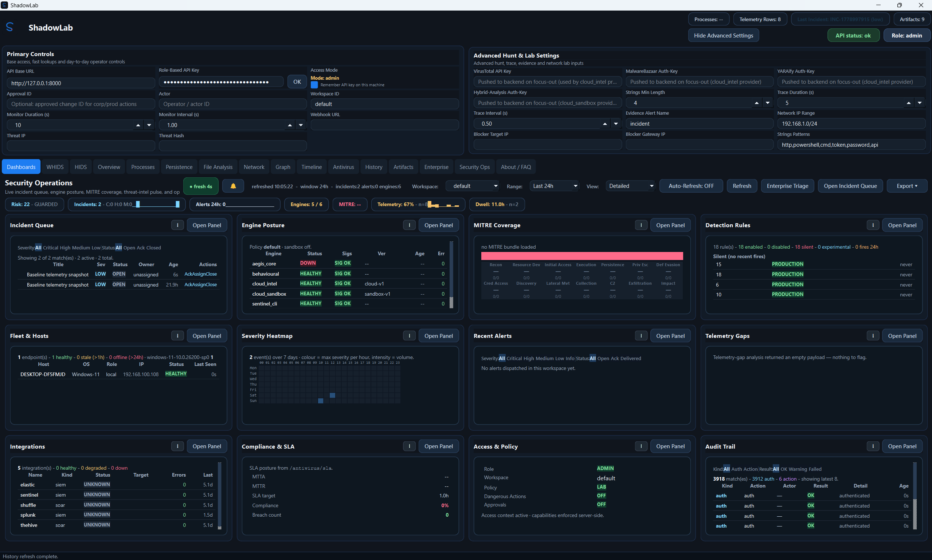The image size is (932, 560).
Task: Select the Security Ops tab
Action: pos(474,167)
